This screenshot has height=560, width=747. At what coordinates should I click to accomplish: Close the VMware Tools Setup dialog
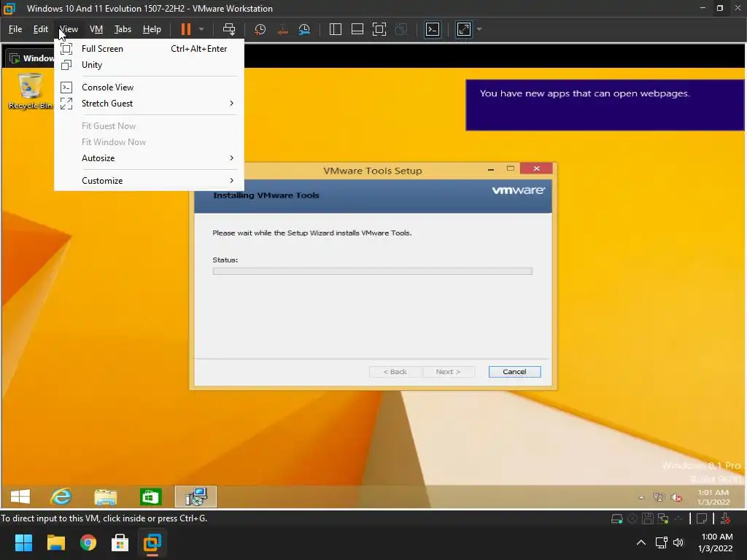536,168
